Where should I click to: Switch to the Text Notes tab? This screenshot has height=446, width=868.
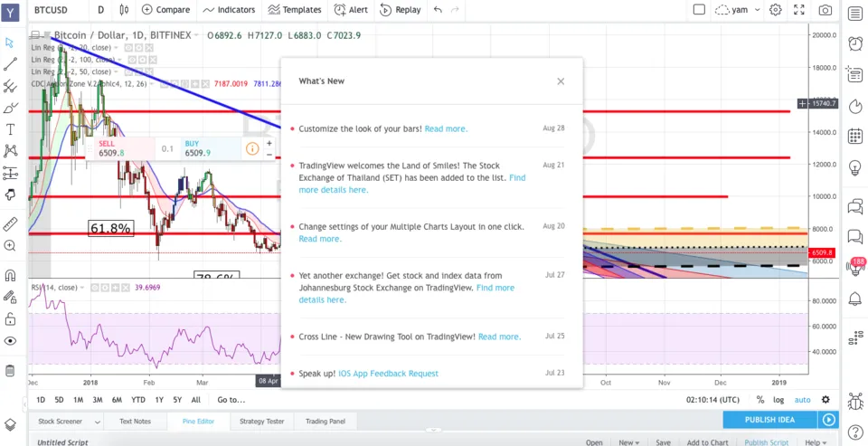coord(135,421)
